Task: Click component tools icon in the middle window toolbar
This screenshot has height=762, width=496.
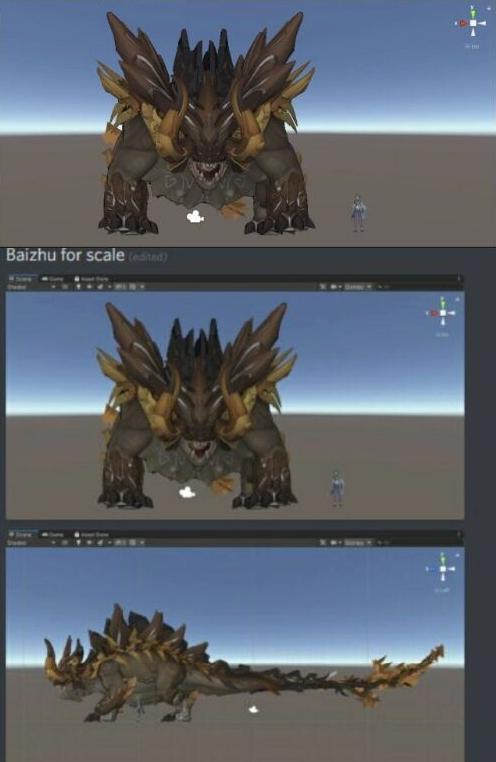Action: point(323,287)
